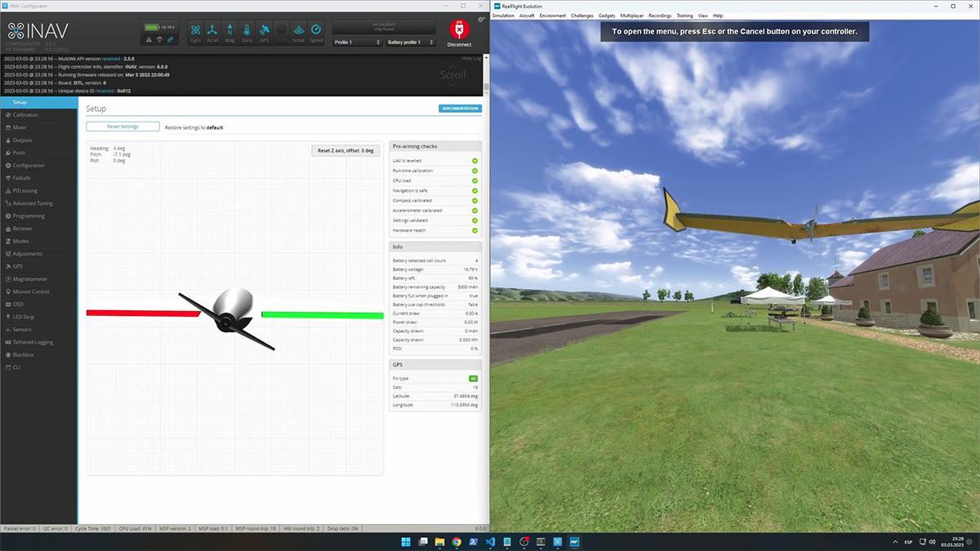Open Magnetometer tab
Image resolution: width=980 pixels, height=551 pixels.
point(38,279)
